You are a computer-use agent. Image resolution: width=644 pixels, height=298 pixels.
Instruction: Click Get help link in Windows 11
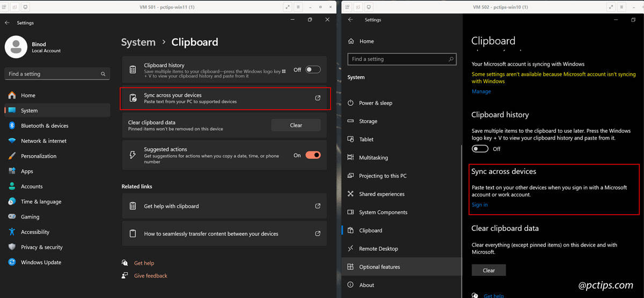[x=144, y=263]
